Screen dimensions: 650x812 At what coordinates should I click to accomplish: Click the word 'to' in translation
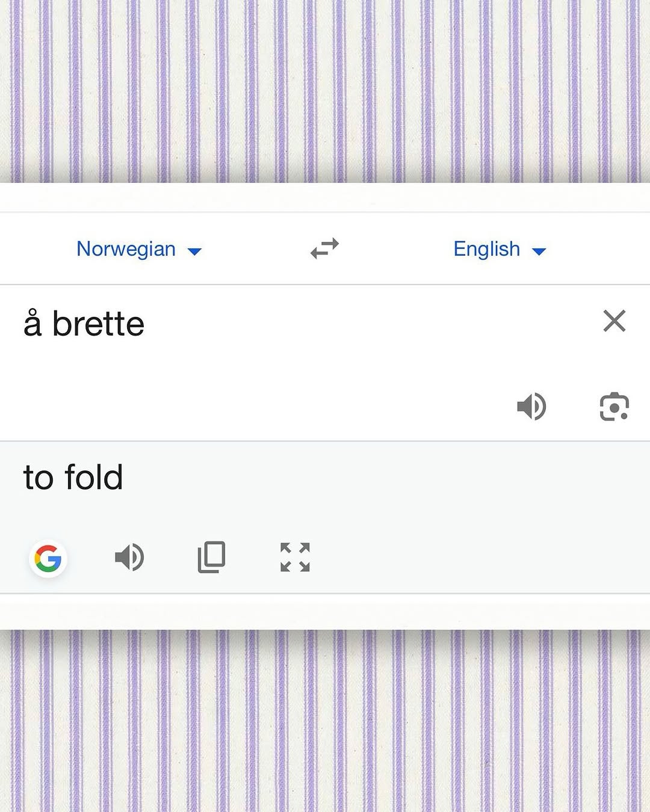pos(39,479)
